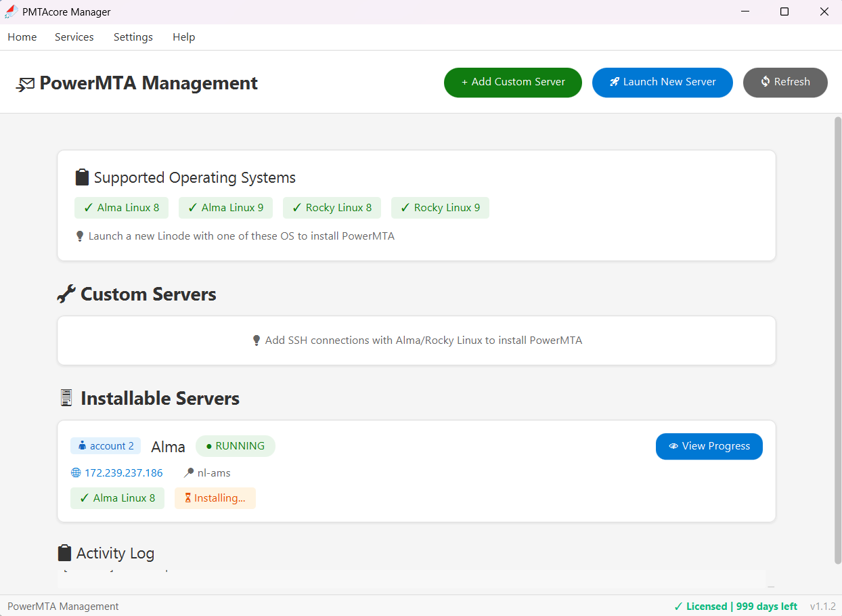The width and height of the screenshot is (842, 616).
Task: Click the location pin icon beside nl-ams
Action: [x=188, y=472]
